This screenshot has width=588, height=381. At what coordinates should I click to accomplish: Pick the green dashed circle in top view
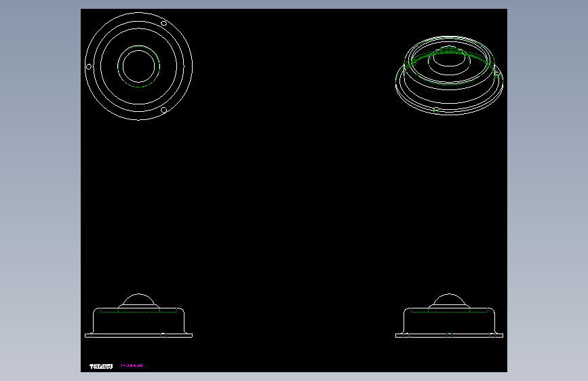point(139,66)
